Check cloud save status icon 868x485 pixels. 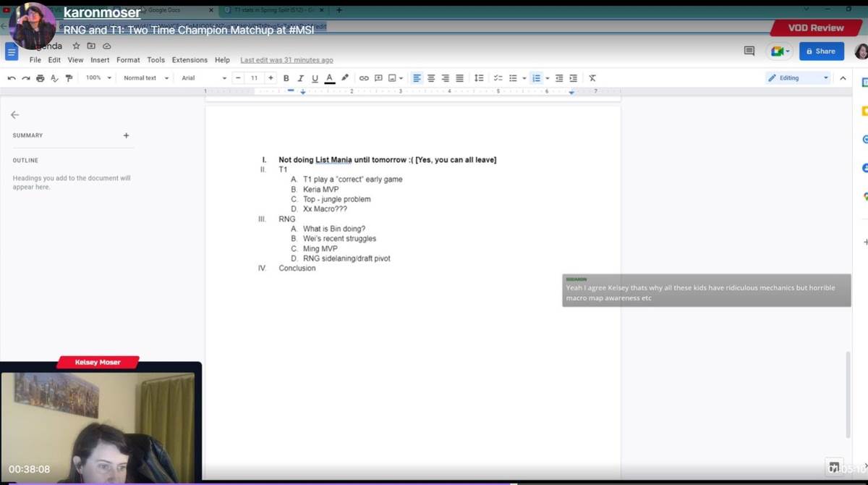106,46
